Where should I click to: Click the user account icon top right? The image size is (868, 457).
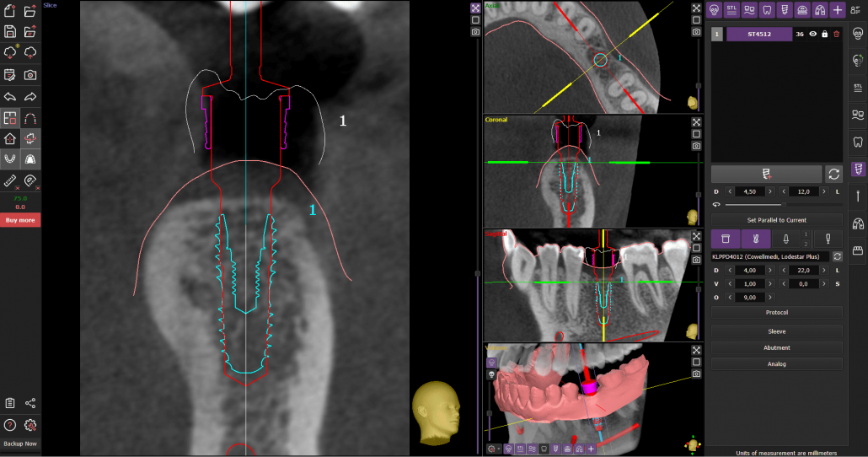[856, 10]
